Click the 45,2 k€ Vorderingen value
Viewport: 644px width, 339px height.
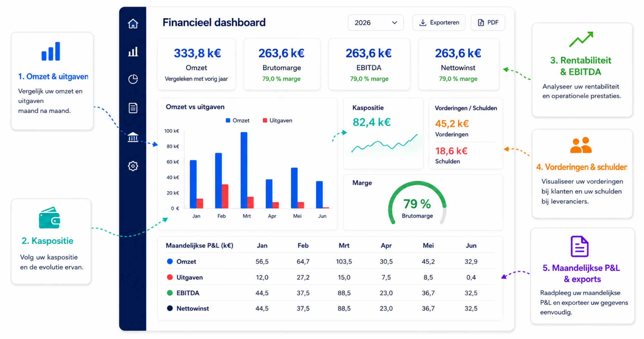(452, 124)
